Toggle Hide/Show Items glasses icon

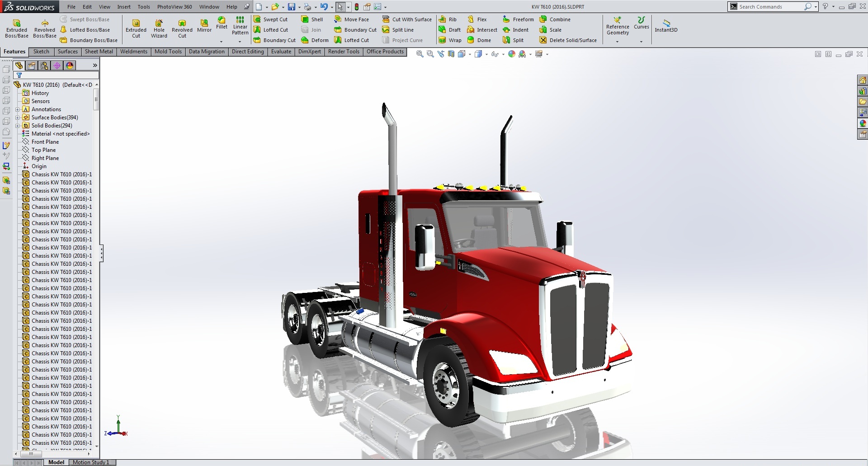pos(495,54)
